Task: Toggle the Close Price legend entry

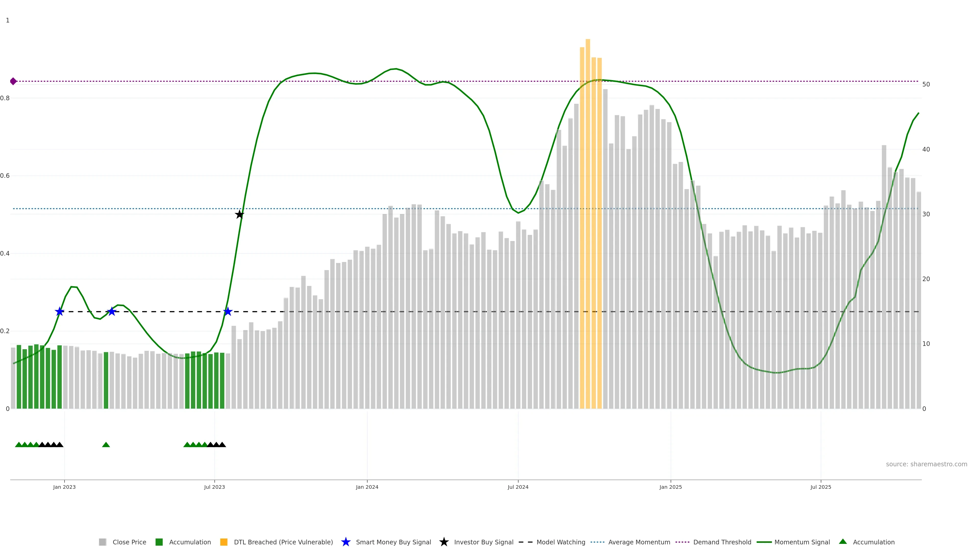Action: pos(129,542)
